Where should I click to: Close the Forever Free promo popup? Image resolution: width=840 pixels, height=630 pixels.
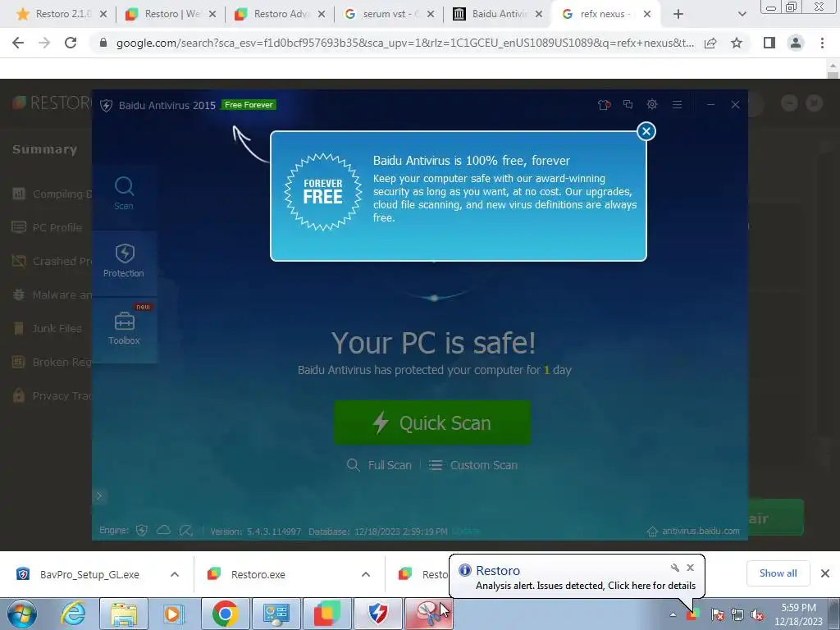coord(646,131)
